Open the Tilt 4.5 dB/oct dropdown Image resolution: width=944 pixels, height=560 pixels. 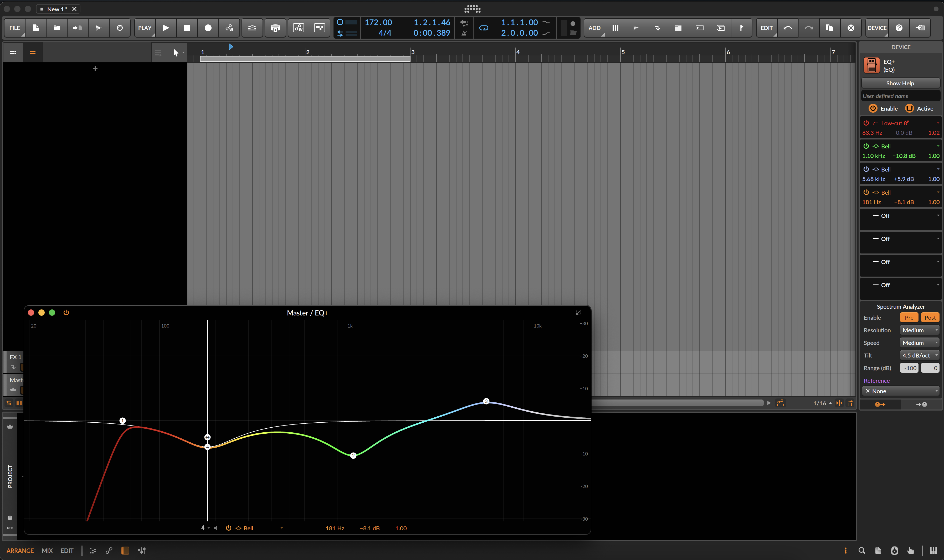[x=920, y=355]
